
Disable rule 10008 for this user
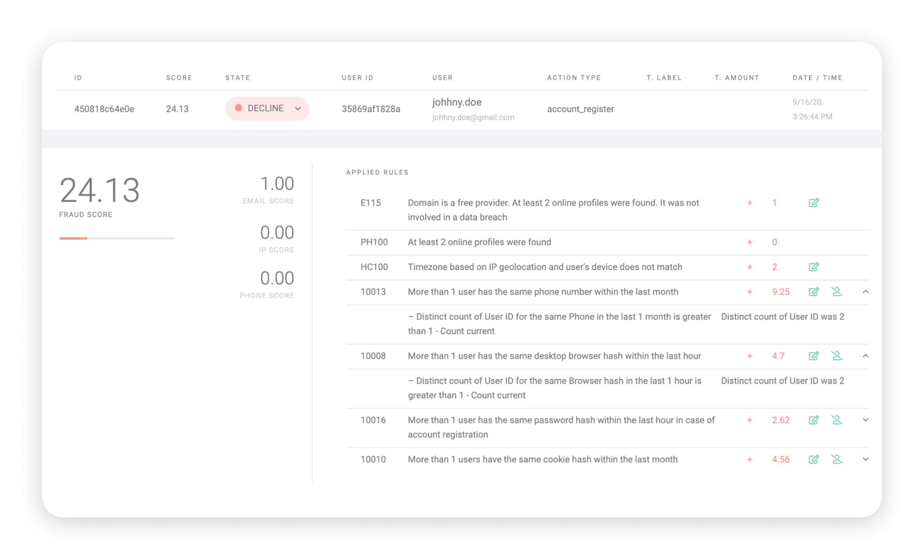(837, 356)
